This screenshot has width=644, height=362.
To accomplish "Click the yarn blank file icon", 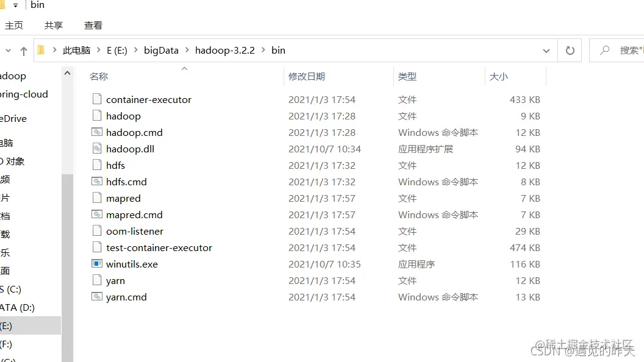I will pyautogui.click(x=97, y=280).
